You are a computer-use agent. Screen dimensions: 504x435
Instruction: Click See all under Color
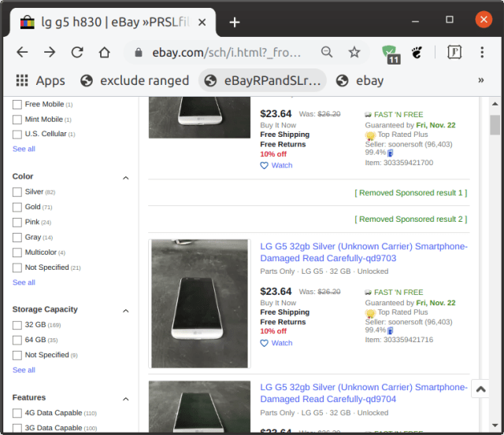(x=24, y=282)
